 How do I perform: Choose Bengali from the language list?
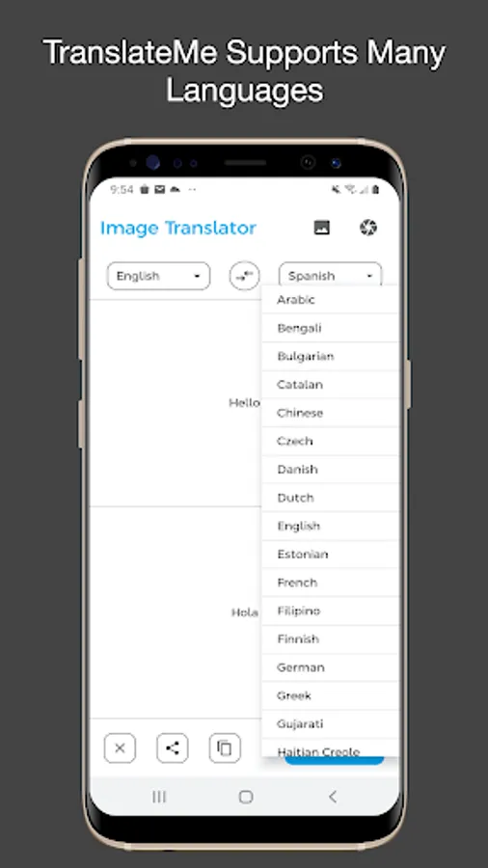click(330, 328)
